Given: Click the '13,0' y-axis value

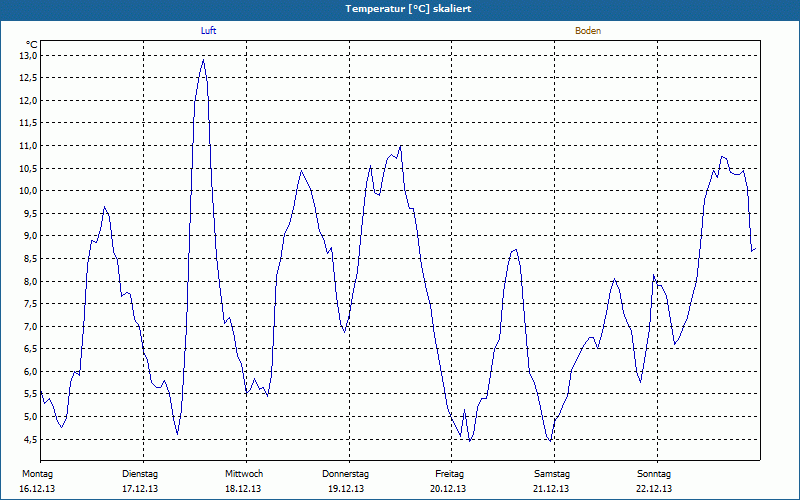Looking at the screenshot, I should pyautogui.click(x=29, y=55).
